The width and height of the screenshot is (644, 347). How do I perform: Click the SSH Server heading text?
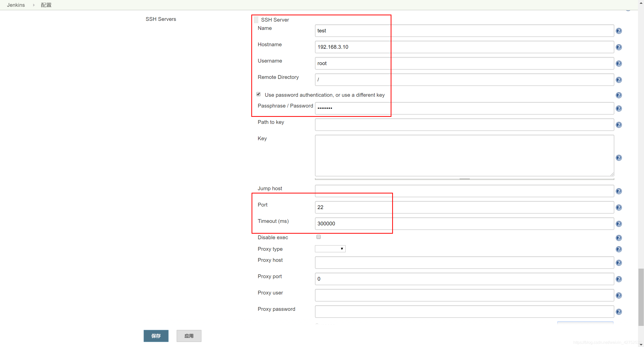tap(275, 20)
